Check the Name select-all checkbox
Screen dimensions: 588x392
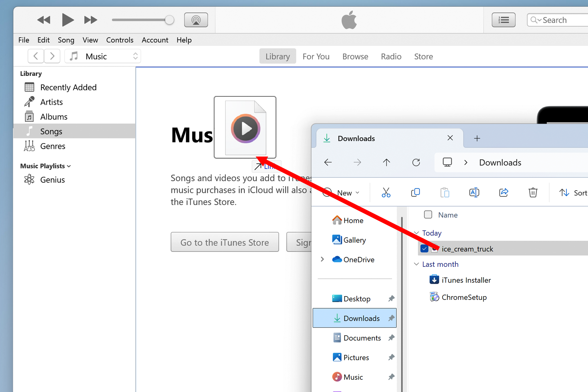(x=428, y=214)
